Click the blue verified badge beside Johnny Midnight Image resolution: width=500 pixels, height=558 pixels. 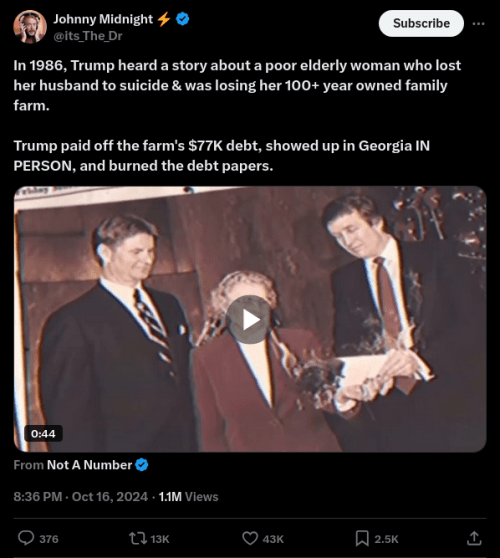183,19
